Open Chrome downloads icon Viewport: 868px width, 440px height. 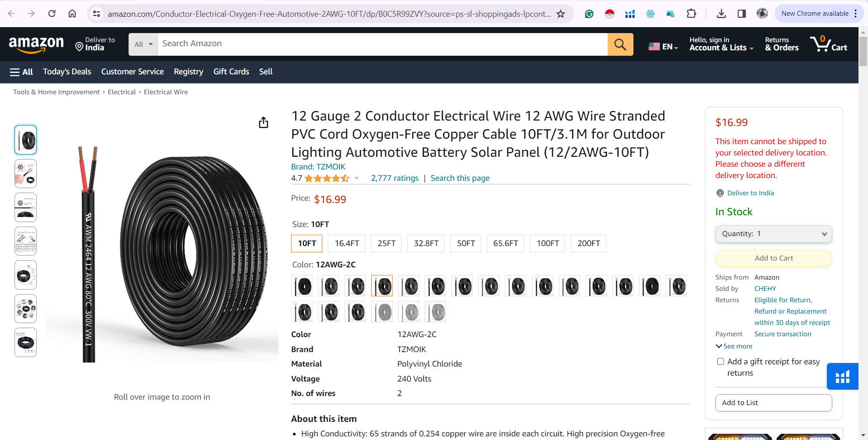(721, 14)
